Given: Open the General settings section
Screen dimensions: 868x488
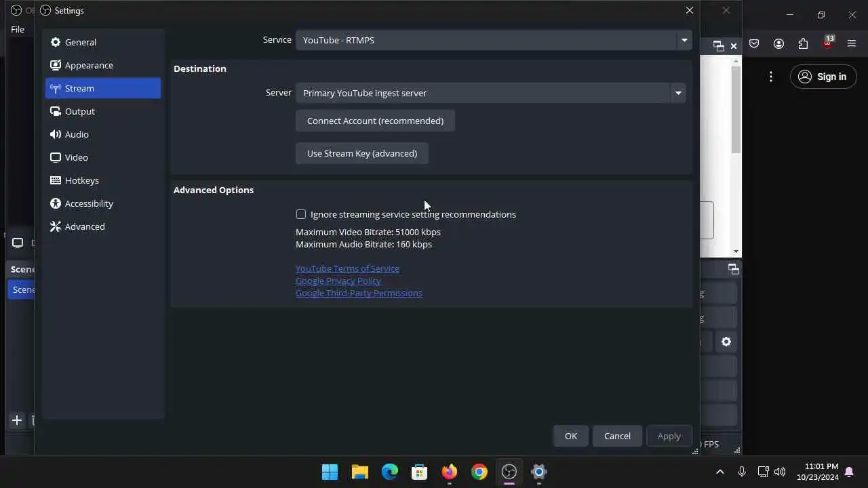Looking at the screenshot, I should [x=103, y=42].
